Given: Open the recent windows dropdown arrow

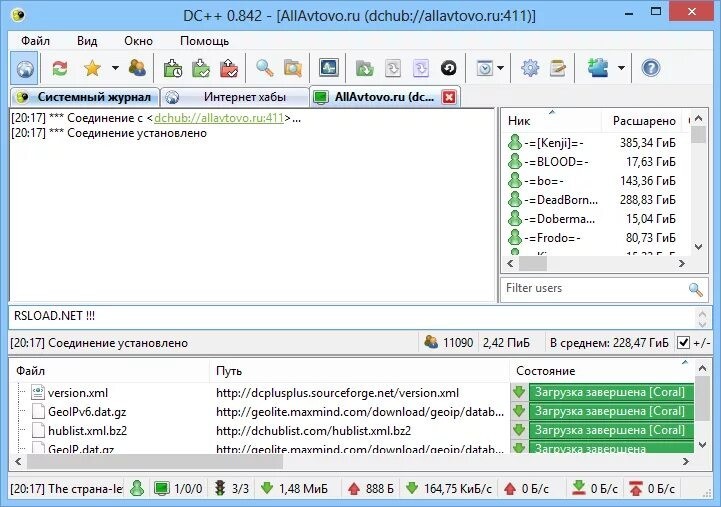Looking at the screenshot, I should pos(501,68).
